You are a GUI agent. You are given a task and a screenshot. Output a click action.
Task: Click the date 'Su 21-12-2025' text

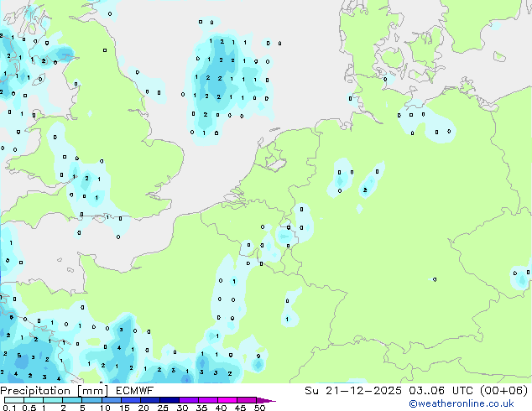tap(353, 391)
